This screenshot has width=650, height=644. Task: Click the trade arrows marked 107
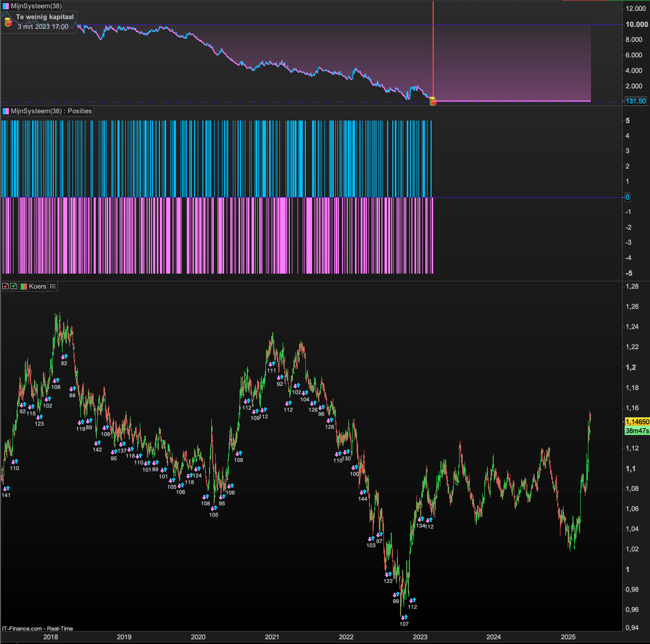pyautogui.click(x=404, y=617)
